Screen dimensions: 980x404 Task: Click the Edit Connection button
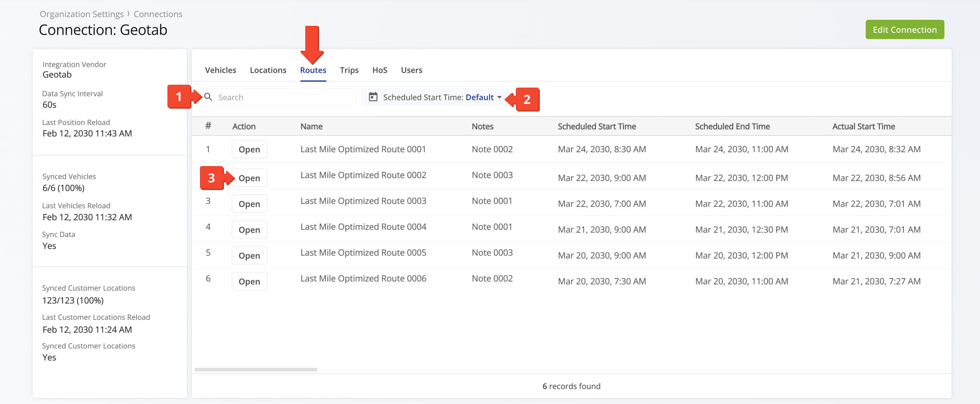pyautogui.click(x=904, y=30)
